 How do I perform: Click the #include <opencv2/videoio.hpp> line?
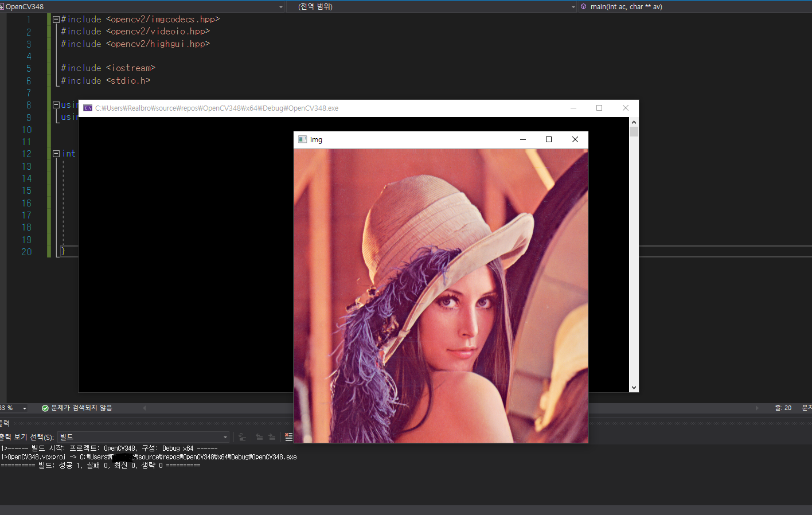coord(135,32)
